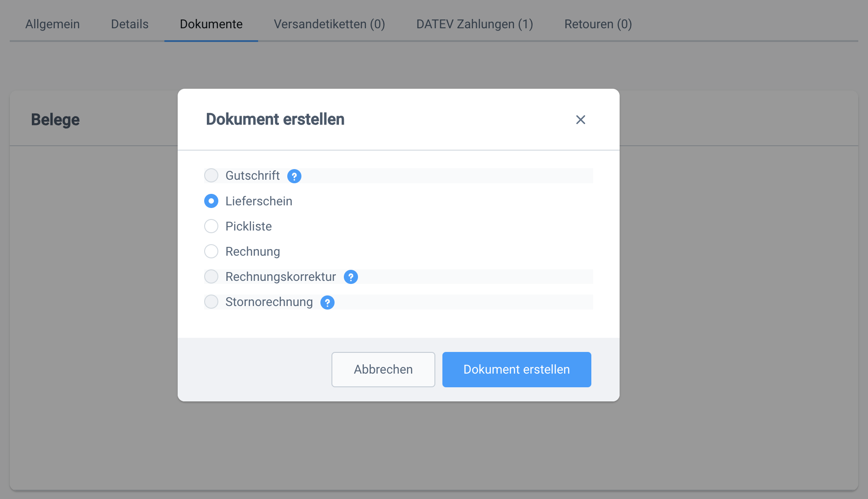Open the Gutschrift help tooltip icon
Viewport: 868px width, 499px height.
point(294,176)
